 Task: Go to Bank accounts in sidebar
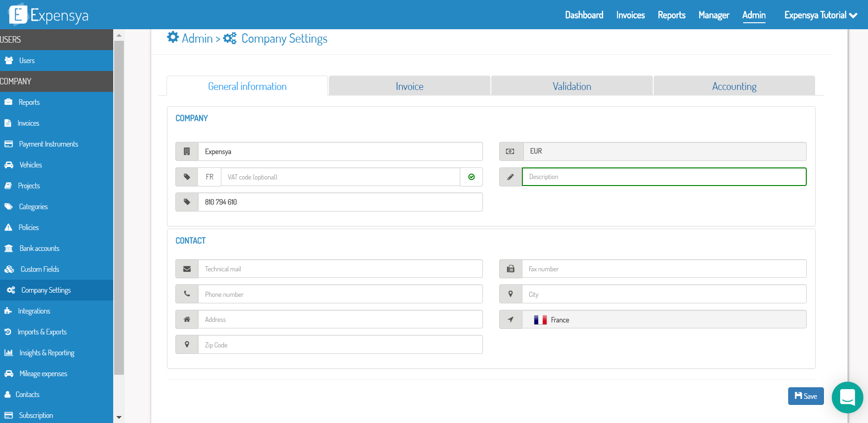pyautogui.click(x=57, y=248)
